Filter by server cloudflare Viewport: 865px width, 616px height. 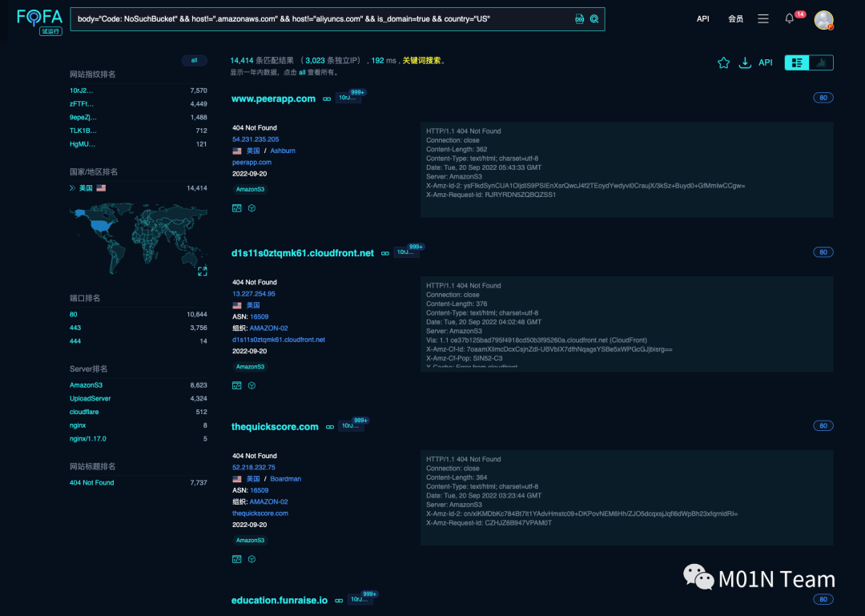point(84,413)
